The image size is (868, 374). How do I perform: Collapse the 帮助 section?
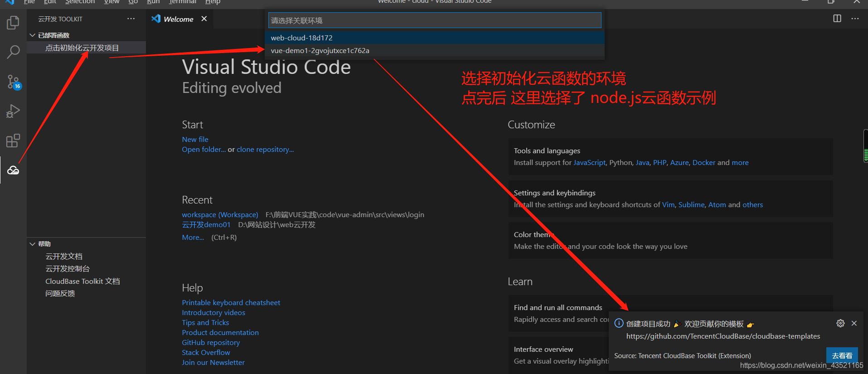click(x=32, y=244)
